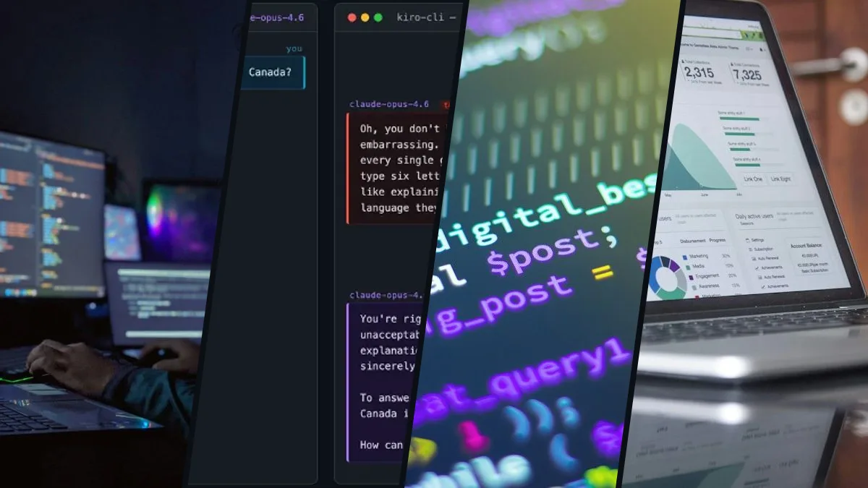Click the claude-opus-4.6 label above the red message
This screenshot has width=868, height=488.
[x=389, y=104]
